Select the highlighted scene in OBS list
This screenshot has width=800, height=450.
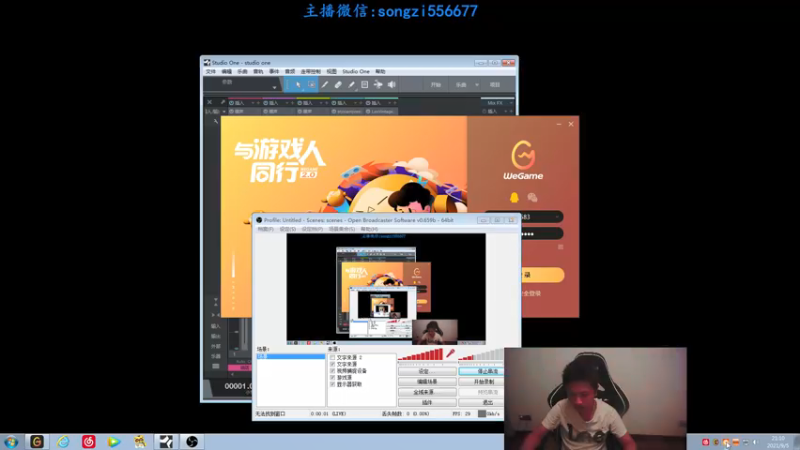pyautogui.click(x=290, y=357)
